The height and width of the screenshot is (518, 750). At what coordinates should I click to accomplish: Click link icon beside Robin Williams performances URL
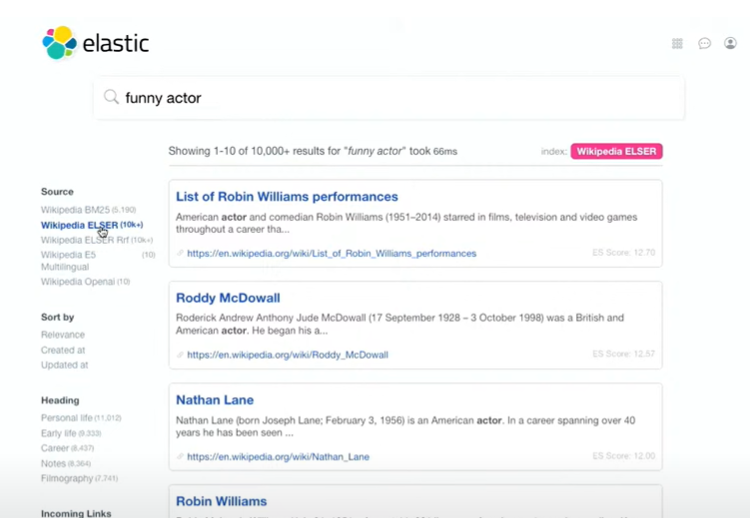pyautogui.click(x=180, y=253)
